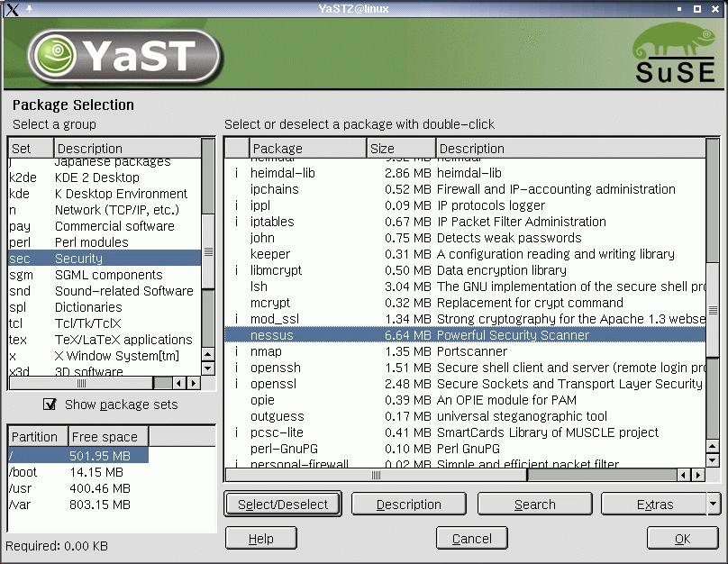Select the openssh package row
Screen dimensions: 728x564
click(464, 368)
